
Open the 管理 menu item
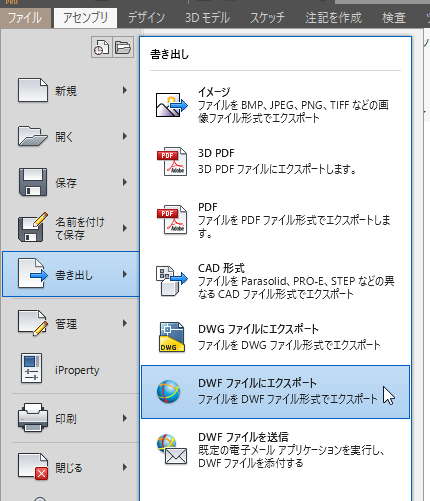click(x=71, y=323)
